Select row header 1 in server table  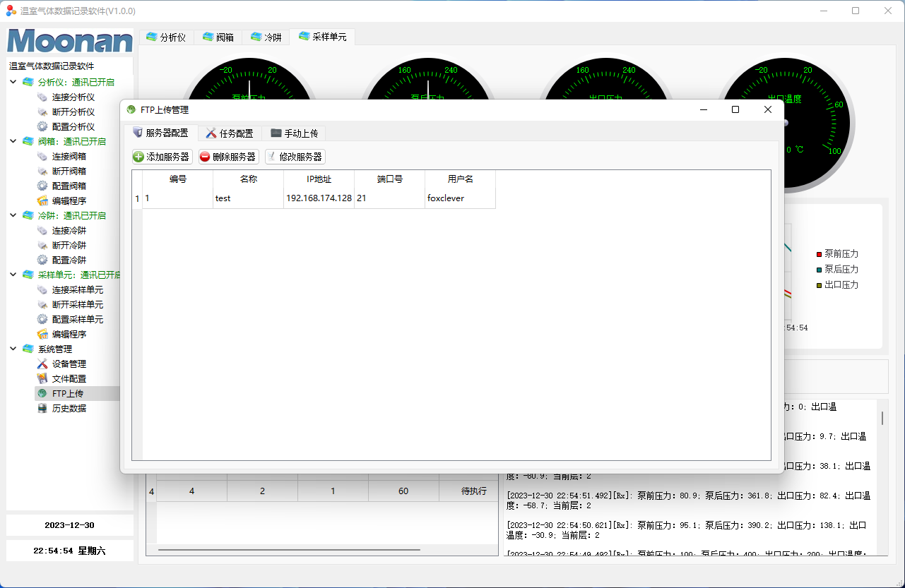137,198
